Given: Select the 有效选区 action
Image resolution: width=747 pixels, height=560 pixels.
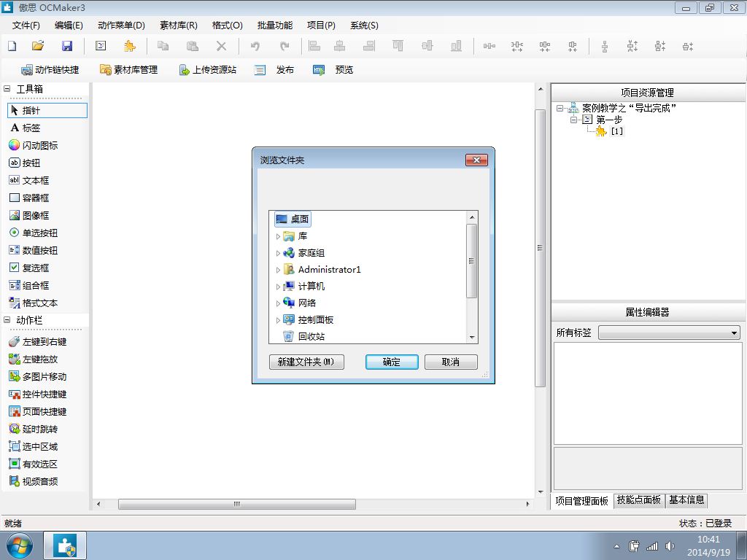Looking at the screenshot, I should click(34, 464).
